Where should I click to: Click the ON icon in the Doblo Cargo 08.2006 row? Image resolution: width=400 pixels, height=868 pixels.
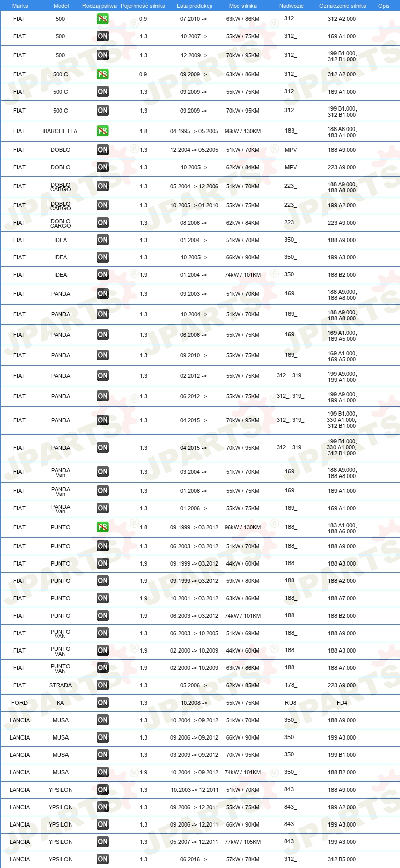tap(103, 223)
